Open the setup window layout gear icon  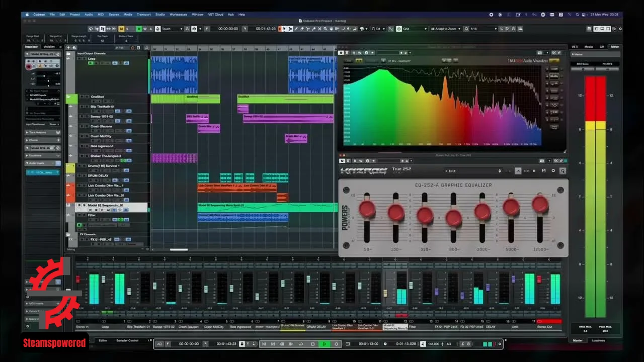[x=621, y=29]
